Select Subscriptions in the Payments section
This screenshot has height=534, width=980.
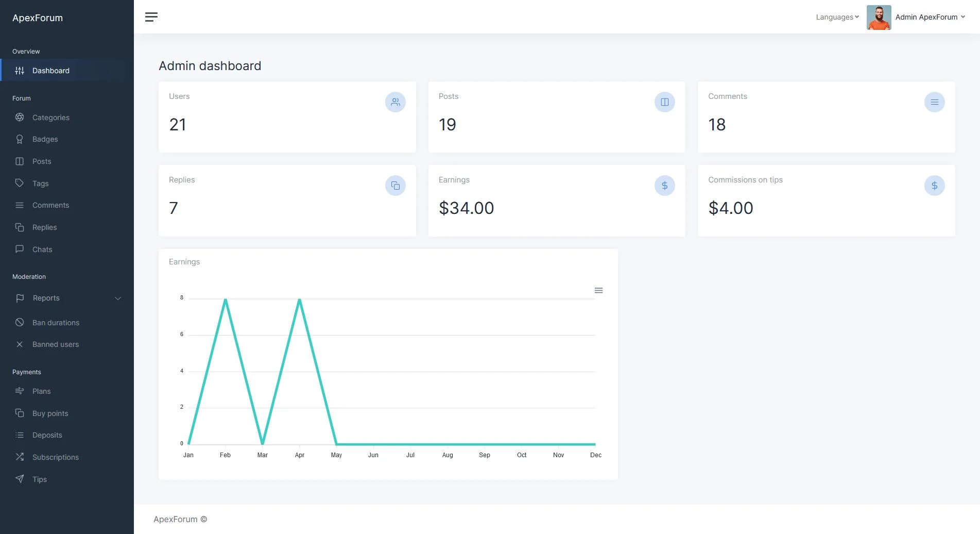click(55, 457)
